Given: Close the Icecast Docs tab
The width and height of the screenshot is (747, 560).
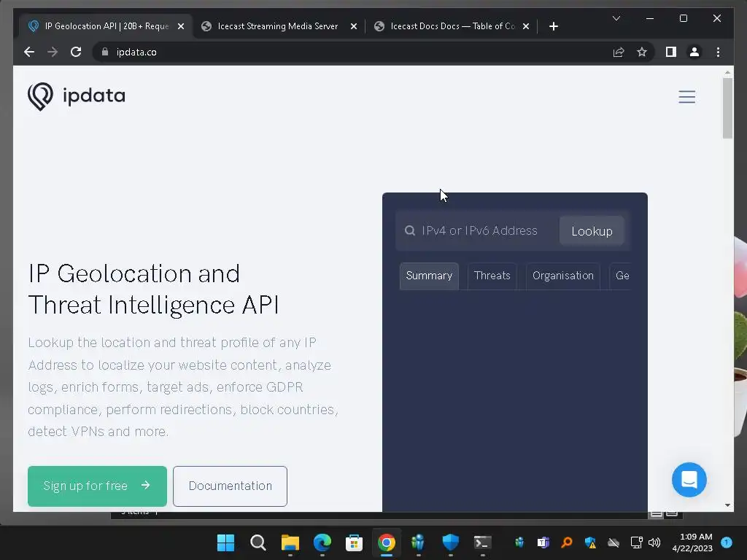Looking at the screenshot, I should click(x=526, y=26).
